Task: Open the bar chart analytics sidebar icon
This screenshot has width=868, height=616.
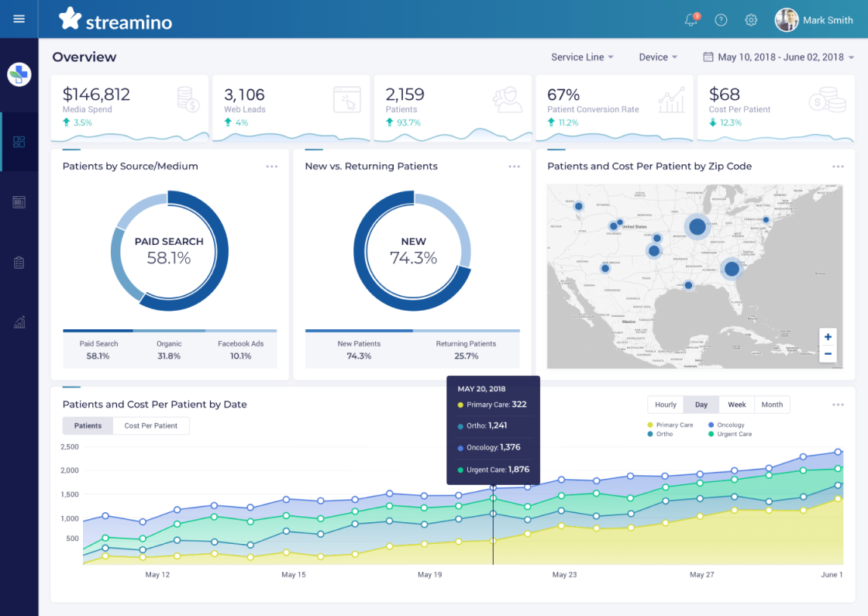Action: coord(19,322)
